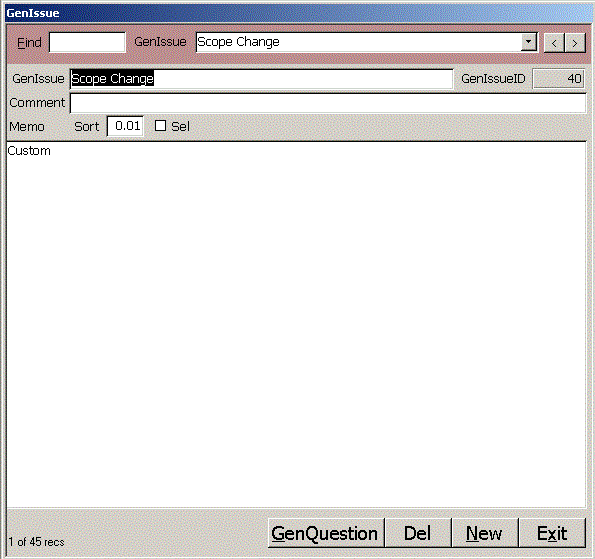Focus the empty Comment field

point(328,103)
